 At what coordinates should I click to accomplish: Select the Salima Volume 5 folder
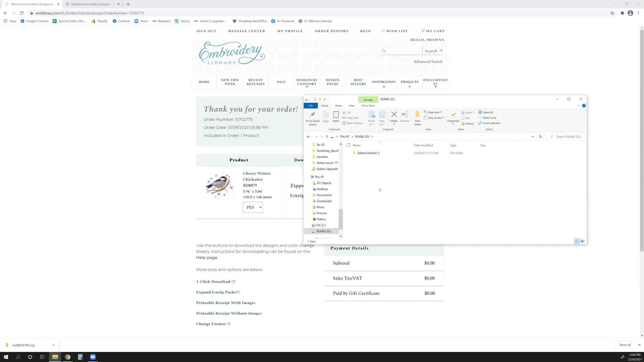(x=368, y=153)
